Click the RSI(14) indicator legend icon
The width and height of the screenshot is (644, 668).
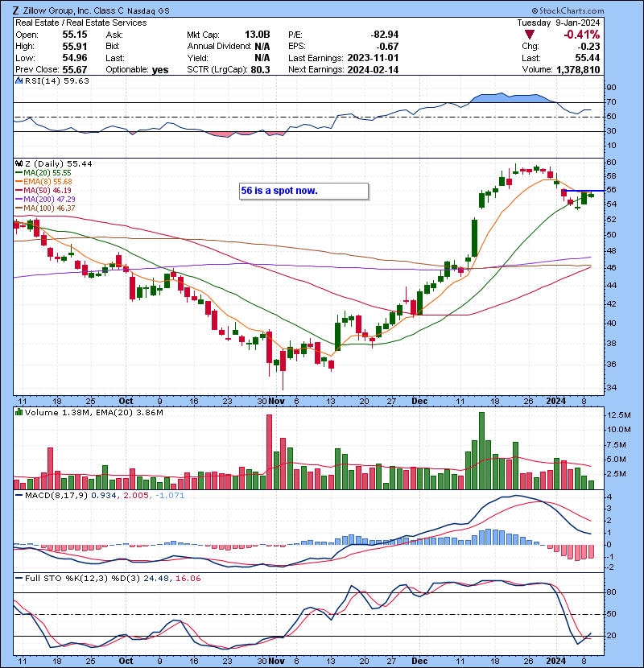19,80
